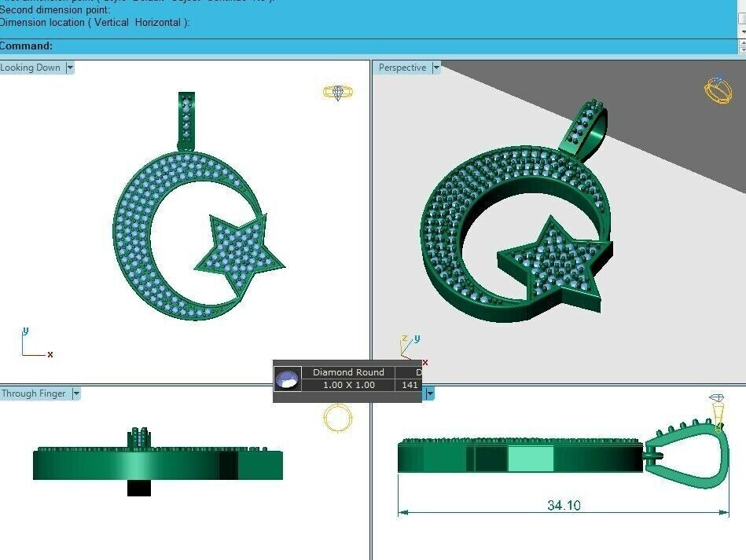Expand the bottom-right viewport dropdown arrow
Viewport: 746px width, 560px height.
pos(430,393)
